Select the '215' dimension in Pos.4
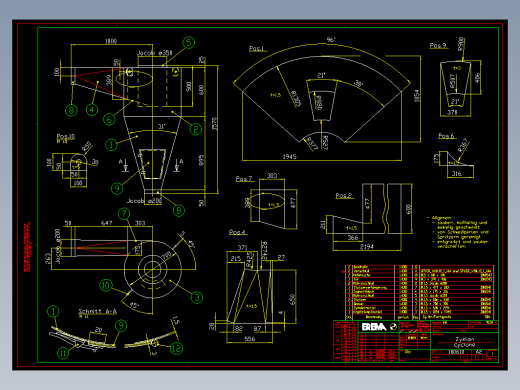 pos(235,258)
